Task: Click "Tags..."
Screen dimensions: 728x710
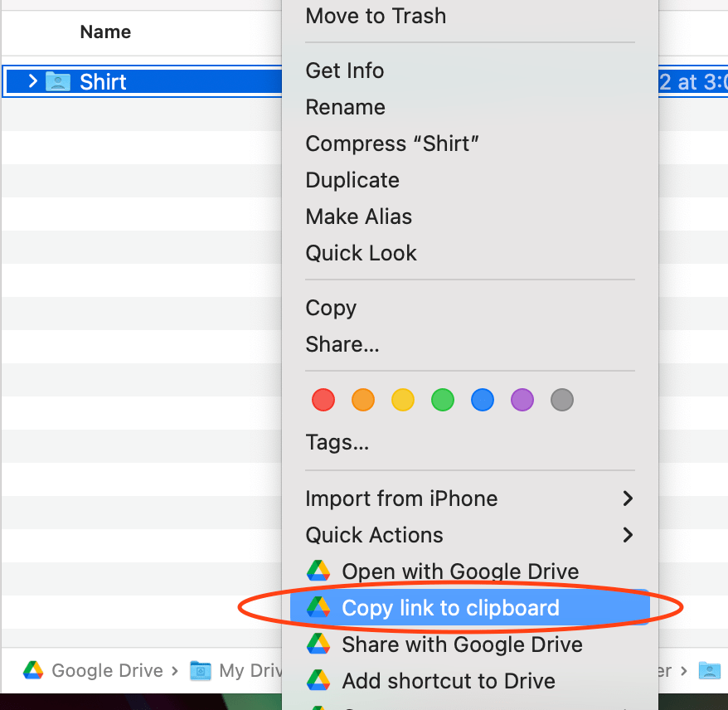Action: pos(337,442)
